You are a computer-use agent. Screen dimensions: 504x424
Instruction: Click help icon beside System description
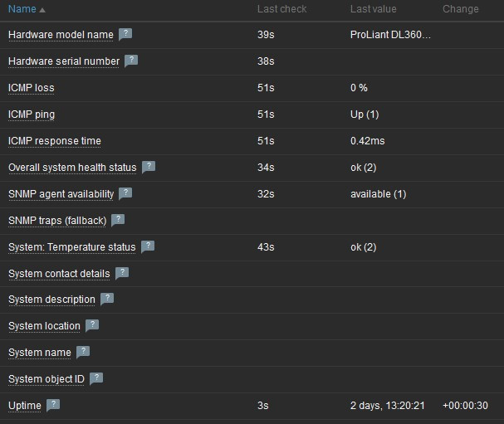pyautogui.click(x=107, y=300)
